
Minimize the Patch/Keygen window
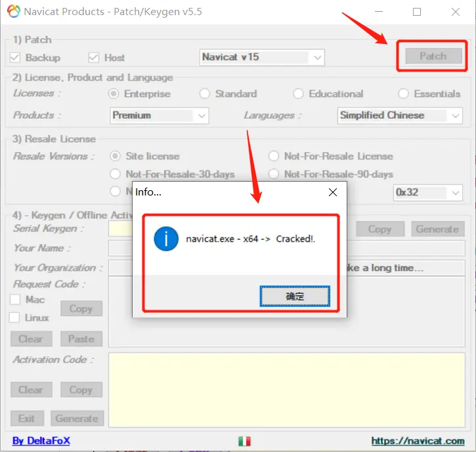379,12
